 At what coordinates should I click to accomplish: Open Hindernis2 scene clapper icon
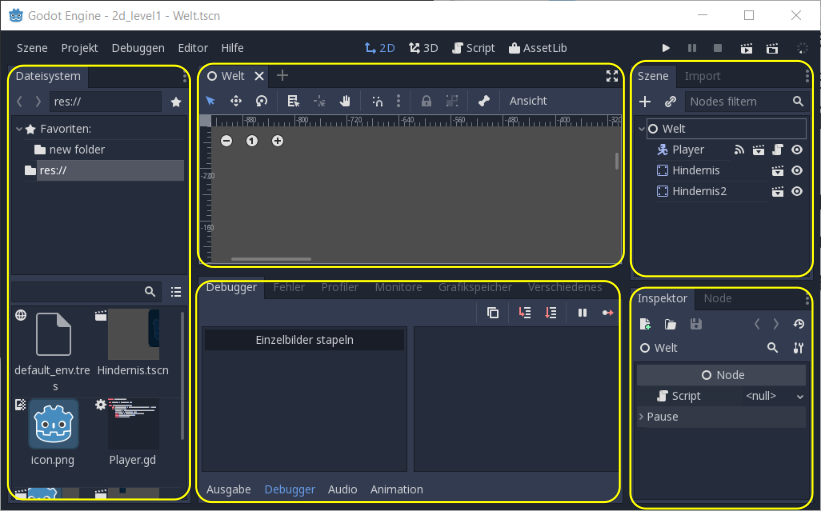[x=778, y=192]
